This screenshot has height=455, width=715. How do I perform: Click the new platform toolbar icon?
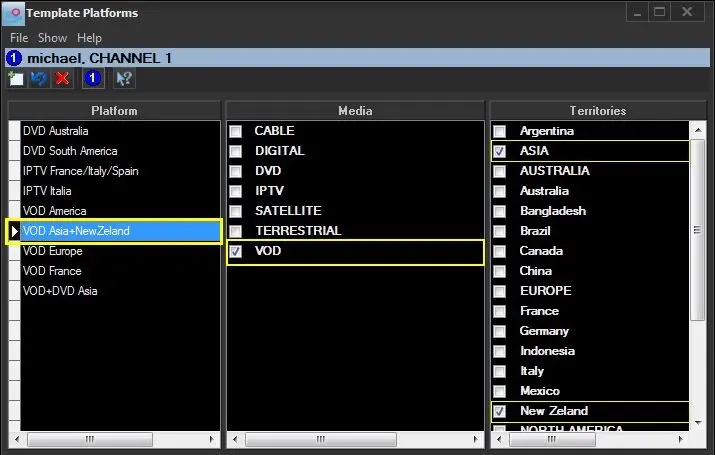(x=15, y=79)
